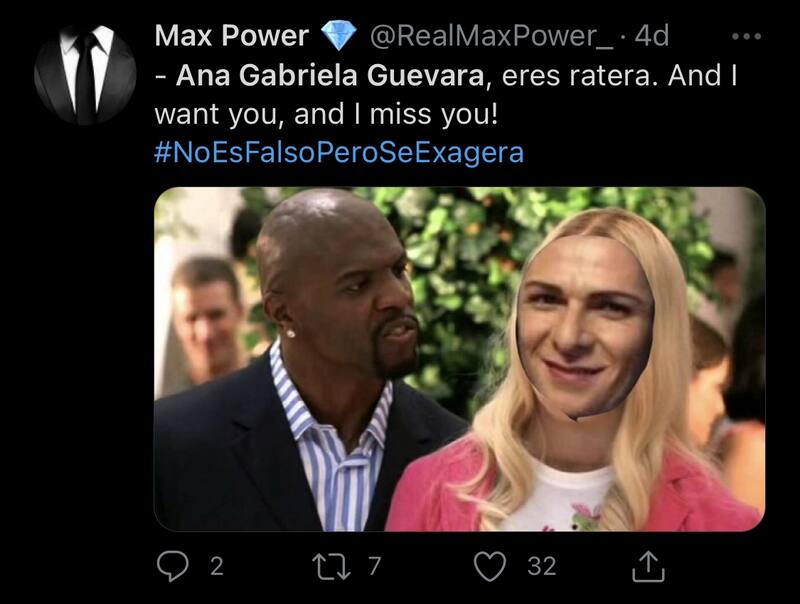
Task: Open the #NoEsFalsoPeroSeExagera hashtag
Action: tap(339, 152)
